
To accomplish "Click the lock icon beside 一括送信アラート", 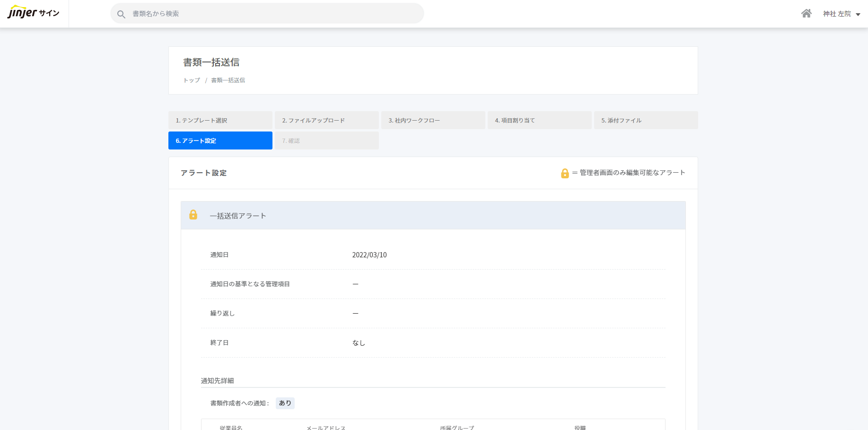I will click(x=193, y=215).
